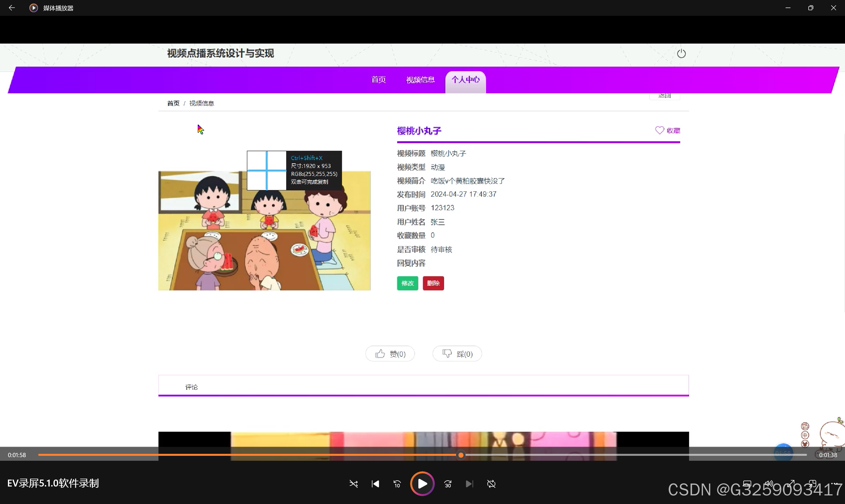The height and width of the screenshot is (504, 845).
Task: Start playback with the Play button
Action: 422,484
